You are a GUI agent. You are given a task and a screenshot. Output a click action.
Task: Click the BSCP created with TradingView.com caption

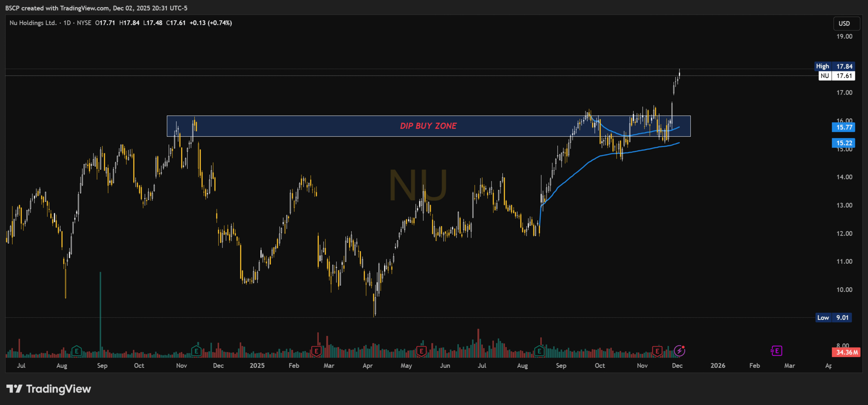(96, 8)
